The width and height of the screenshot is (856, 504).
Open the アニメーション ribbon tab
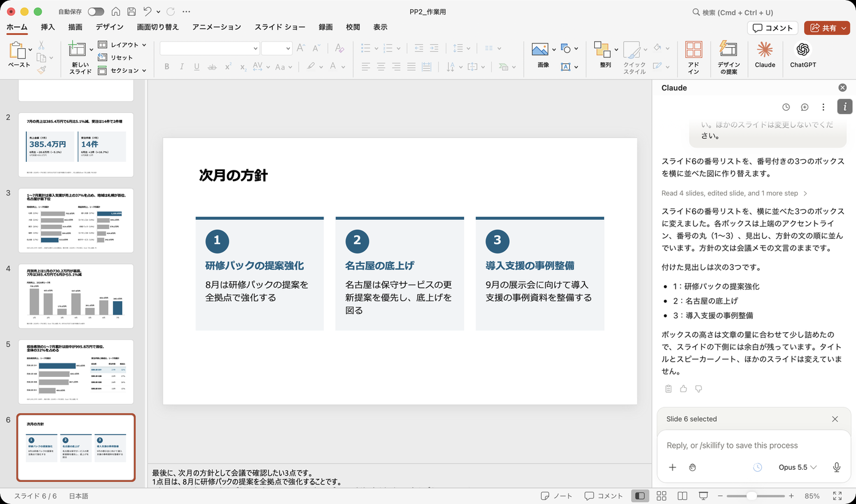216,27
